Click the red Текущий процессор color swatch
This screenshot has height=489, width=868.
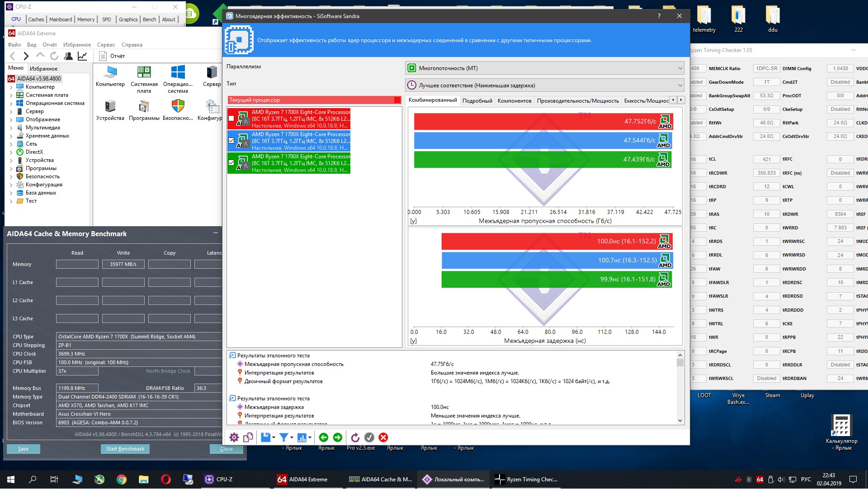(397, 100)
